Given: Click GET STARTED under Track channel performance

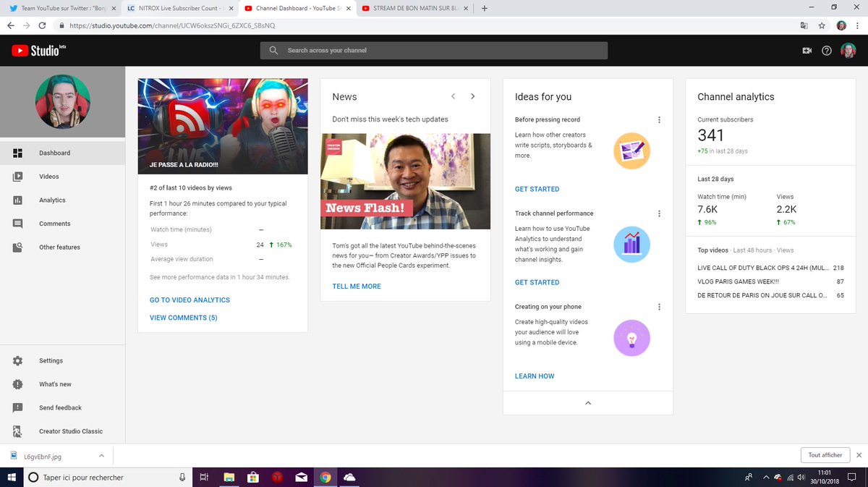Looking at the screenshot, I should [x=537, y=282].
